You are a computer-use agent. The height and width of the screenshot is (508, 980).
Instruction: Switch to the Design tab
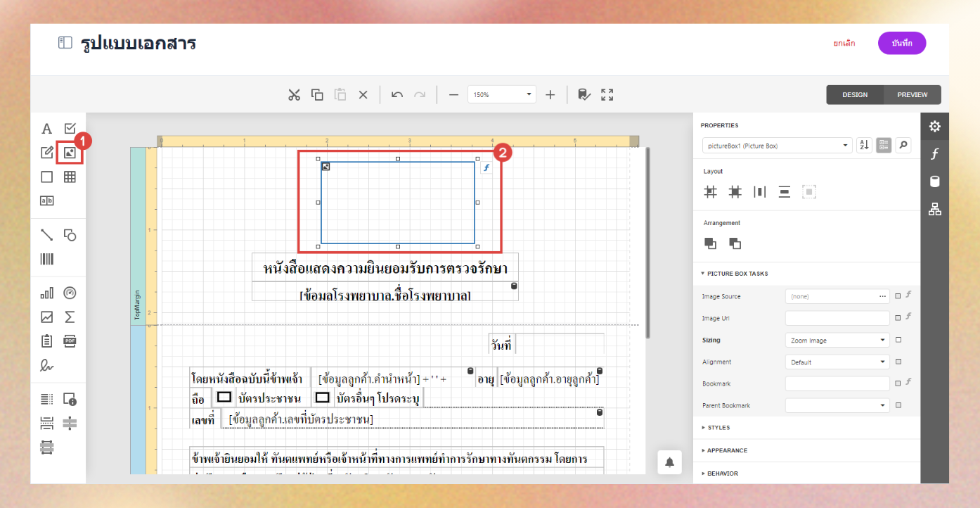click(855, 95)
